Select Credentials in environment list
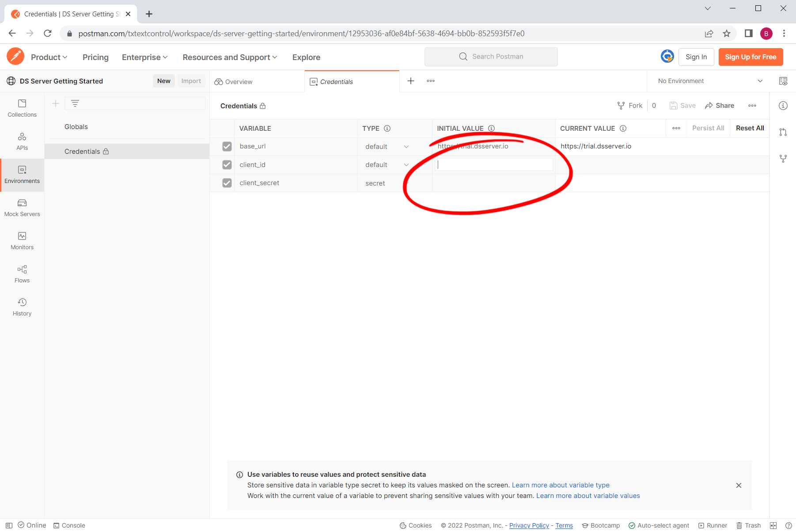 coord(127,152)
